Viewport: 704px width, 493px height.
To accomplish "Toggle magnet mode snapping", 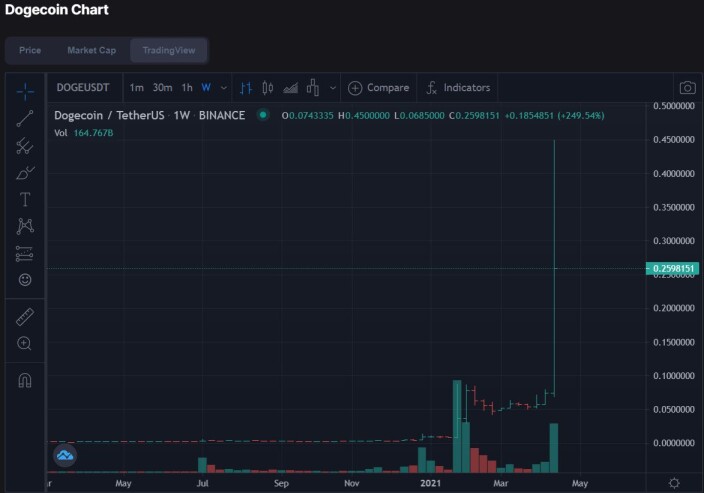I will (x=25, y=381).
